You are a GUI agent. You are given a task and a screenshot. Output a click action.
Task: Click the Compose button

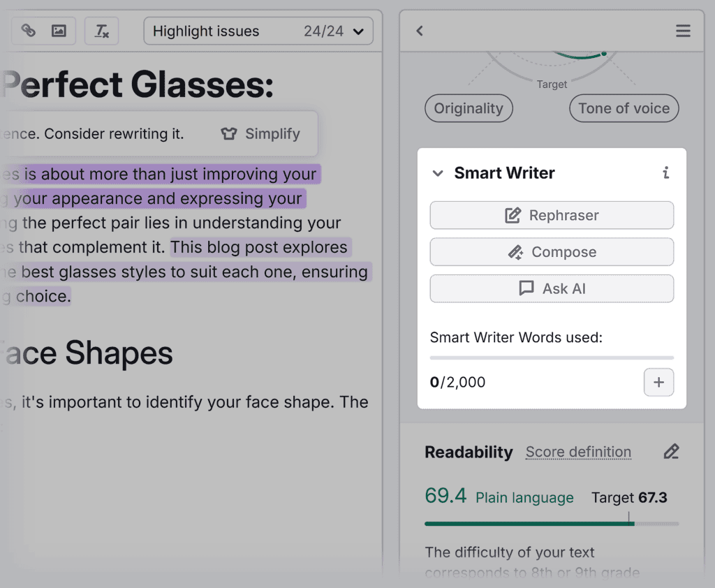pos(552,252)
